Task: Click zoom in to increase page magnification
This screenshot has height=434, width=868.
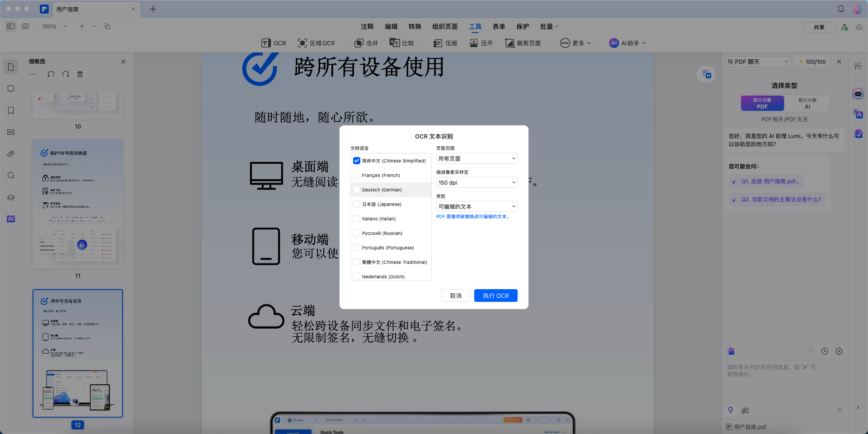Action: 82,26
